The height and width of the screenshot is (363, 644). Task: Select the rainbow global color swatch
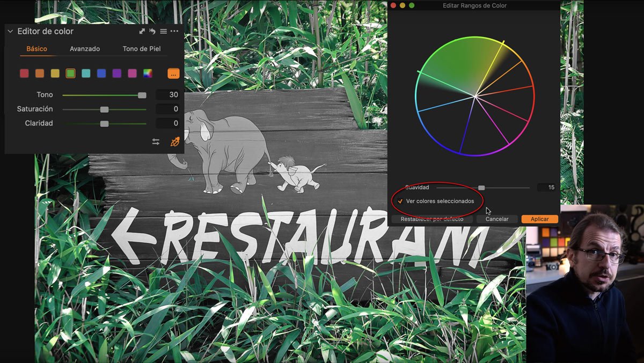coord(148,74)
